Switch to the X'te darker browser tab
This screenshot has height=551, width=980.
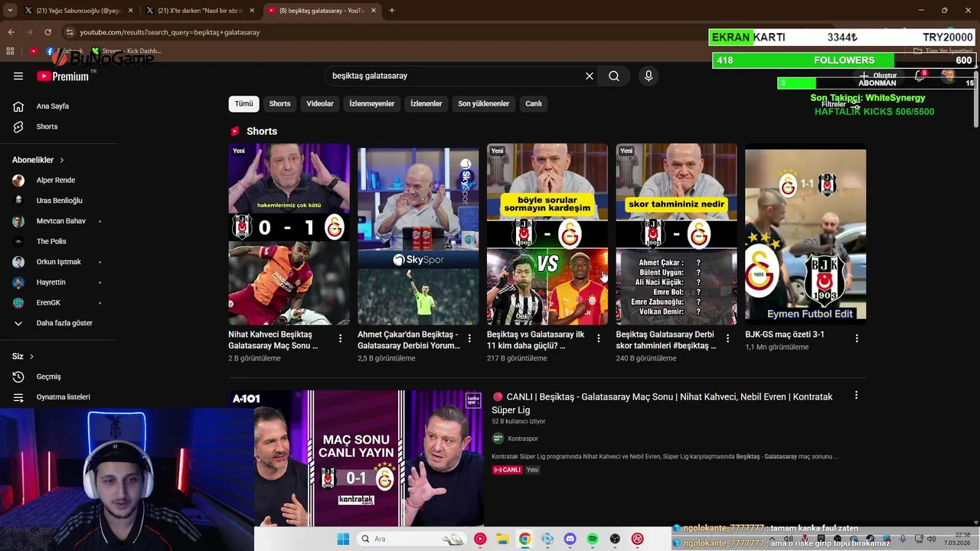click(199, 11)
